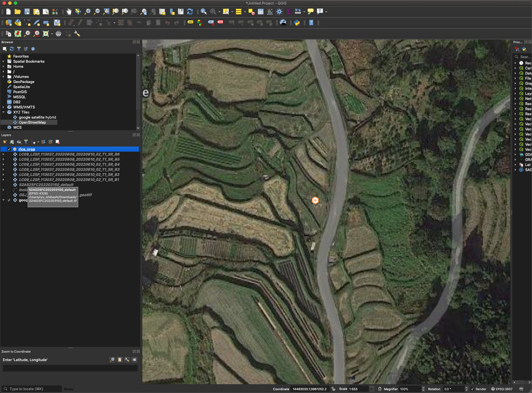Viewport: 532px width, 393px height.
Task: Uncheck the rice_crop layer visibility
Action: tap(9, 149)
